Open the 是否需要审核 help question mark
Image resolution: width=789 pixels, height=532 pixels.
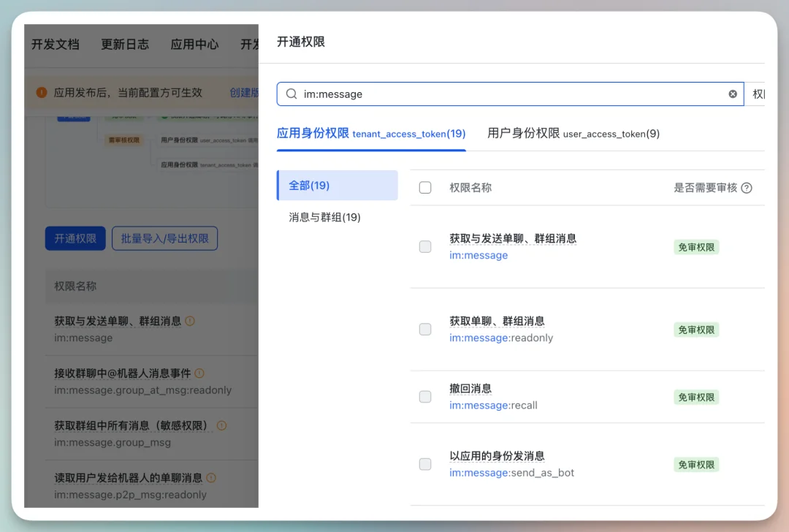746,188
